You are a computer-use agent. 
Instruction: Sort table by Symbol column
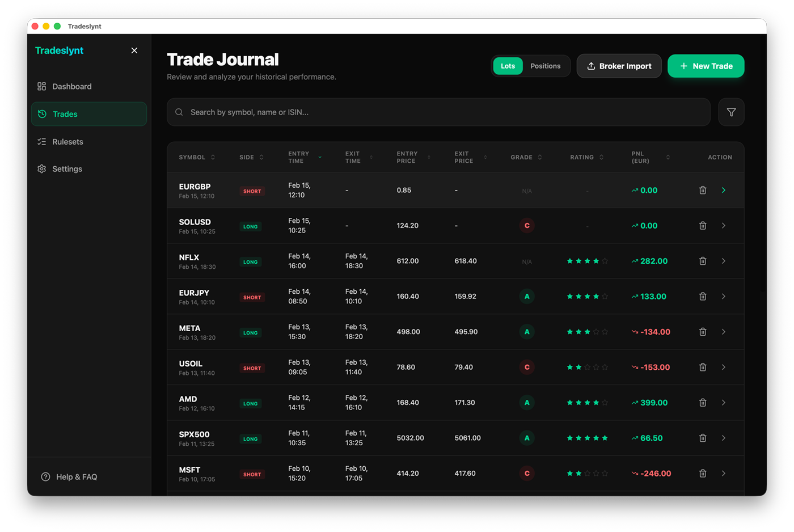(x=197, y=157)
